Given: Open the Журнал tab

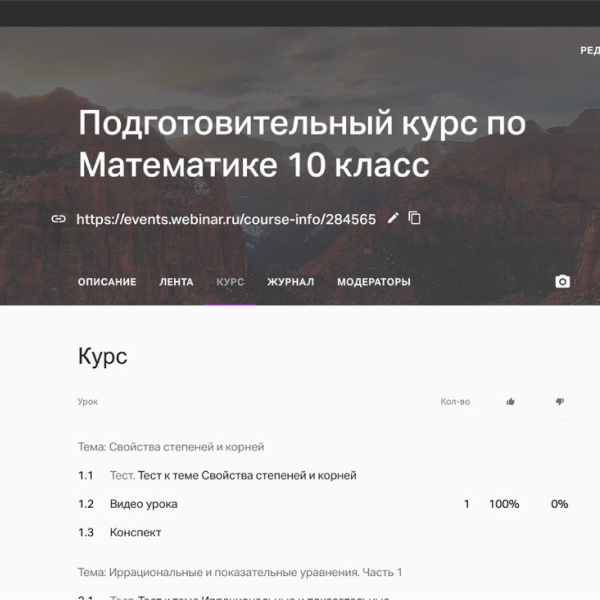Looking at the screenshot, I should pyautogui.click(x=291, y=282).
